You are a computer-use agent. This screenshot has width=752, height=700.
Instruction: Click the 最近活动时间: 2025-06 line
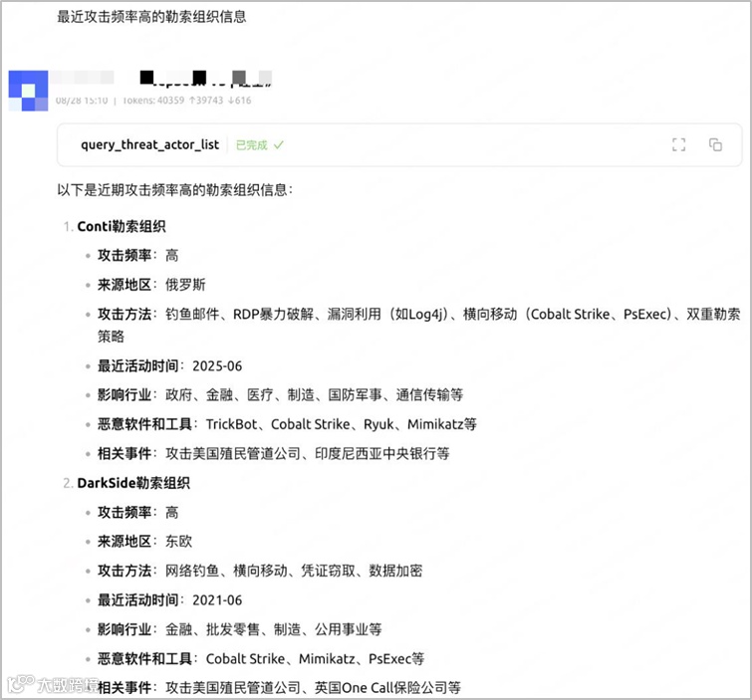coord(169,365)
